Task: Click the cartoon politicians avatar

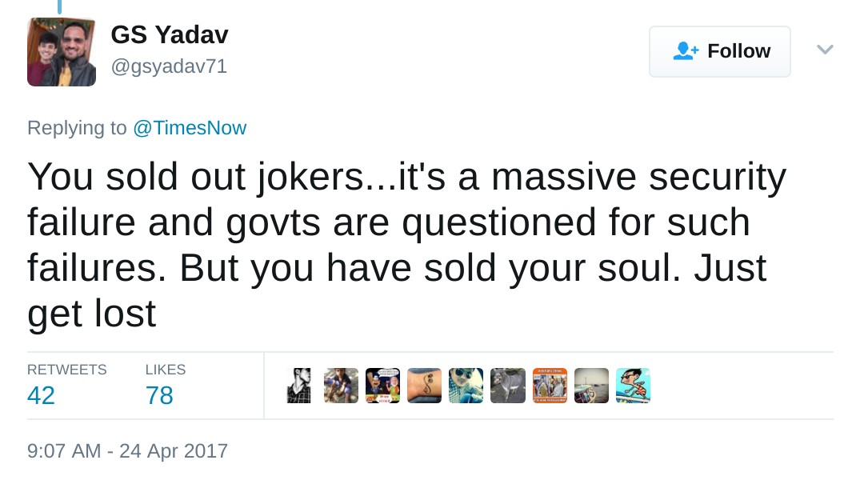Action: tap(382, 386)
